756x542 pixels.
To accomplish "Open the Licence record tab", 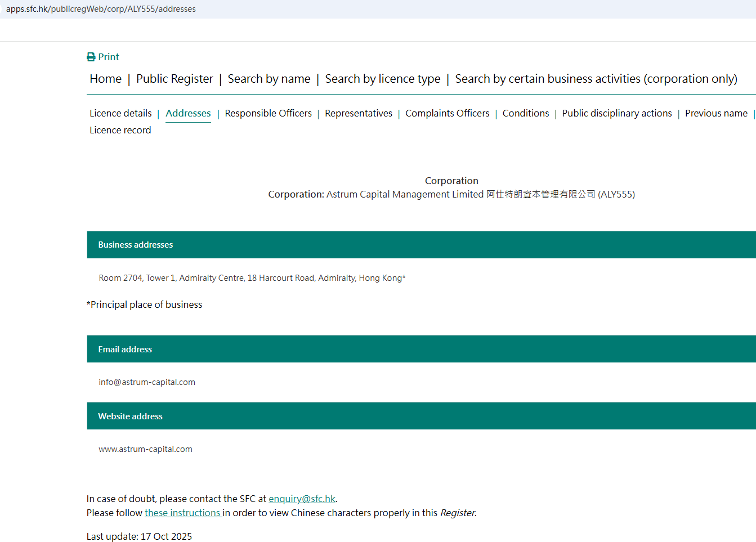I will click(x=120, y=130).
